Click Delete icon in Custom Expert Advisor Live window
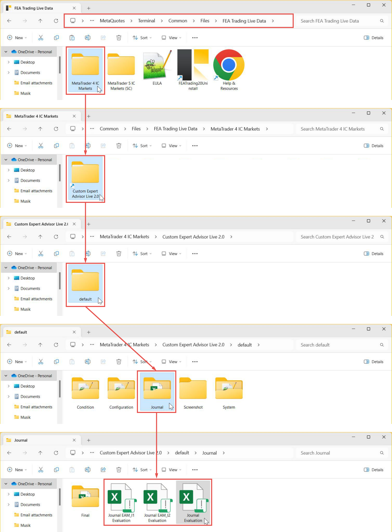The width and height of the screenshot is (392, 532). click(119, 254)
